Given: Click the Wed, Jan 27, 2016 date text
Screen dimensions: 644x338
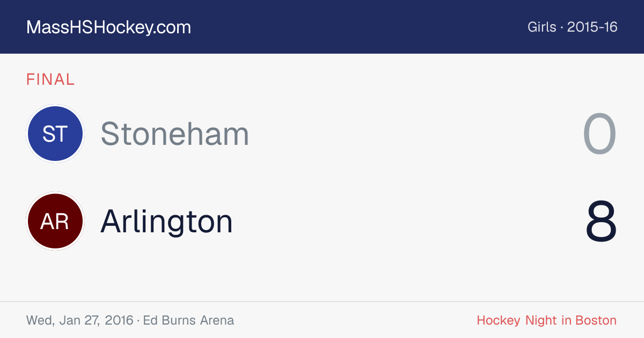Looking at the screenshot, I should (x=79, y=320).
